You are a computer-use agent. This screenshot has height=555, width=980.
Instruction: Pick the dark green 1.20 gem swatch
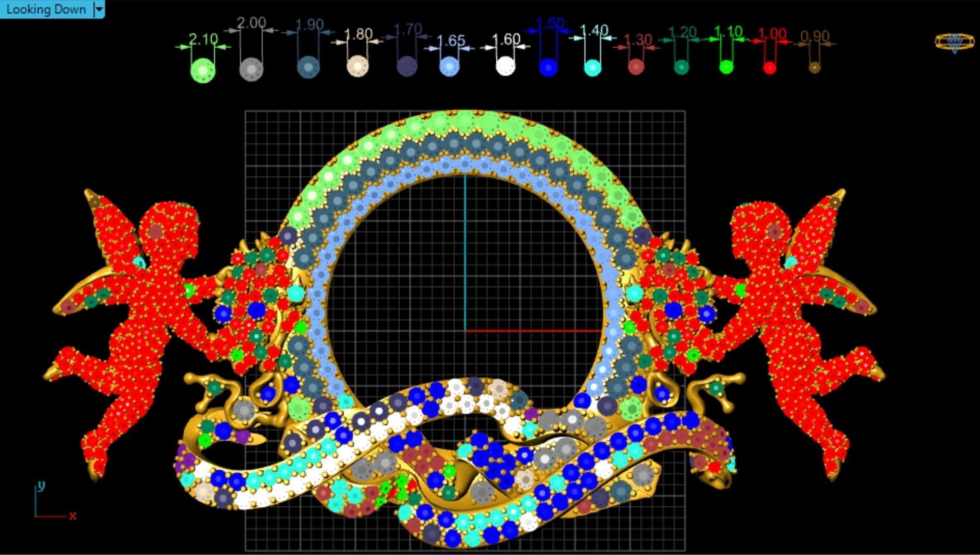pos(681,67)
